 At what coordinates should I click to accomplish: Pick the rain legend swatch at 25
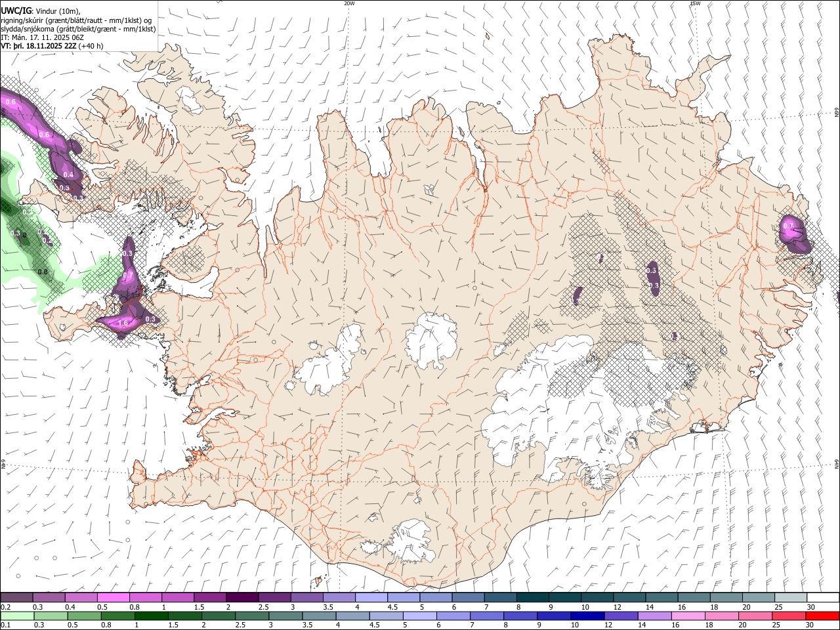(x=789, y=616)
